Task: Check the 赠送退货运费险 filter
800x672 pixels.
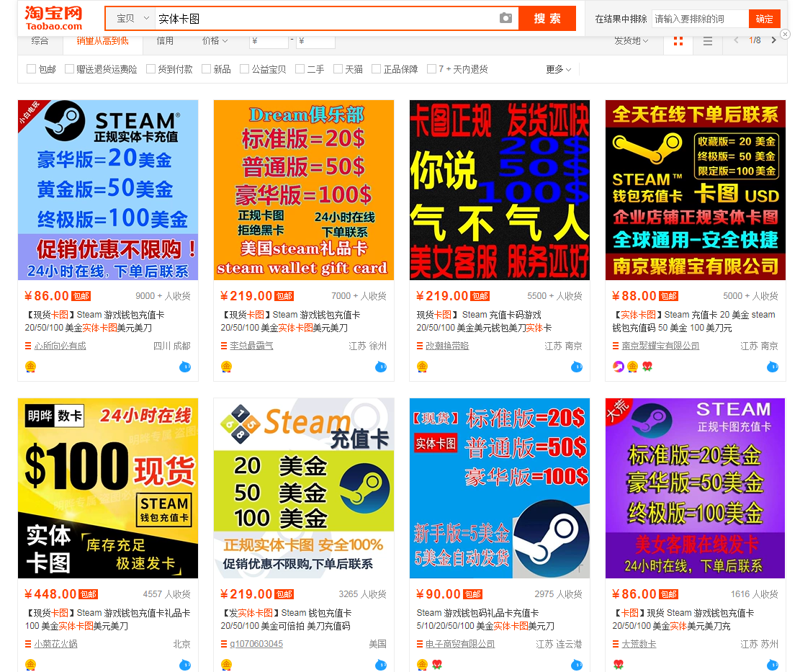Action: (x=69, y=69)
